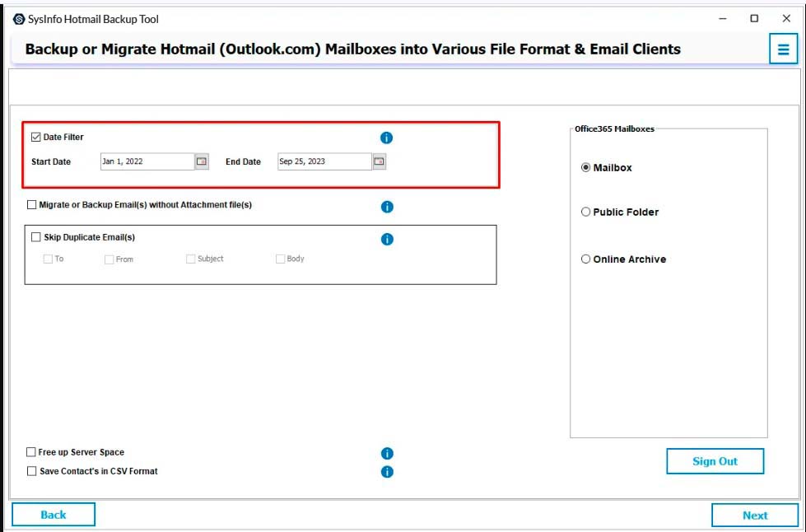This screenshot has width=806, height=532.
Task: Click the Back button
Action: [54, 515]
